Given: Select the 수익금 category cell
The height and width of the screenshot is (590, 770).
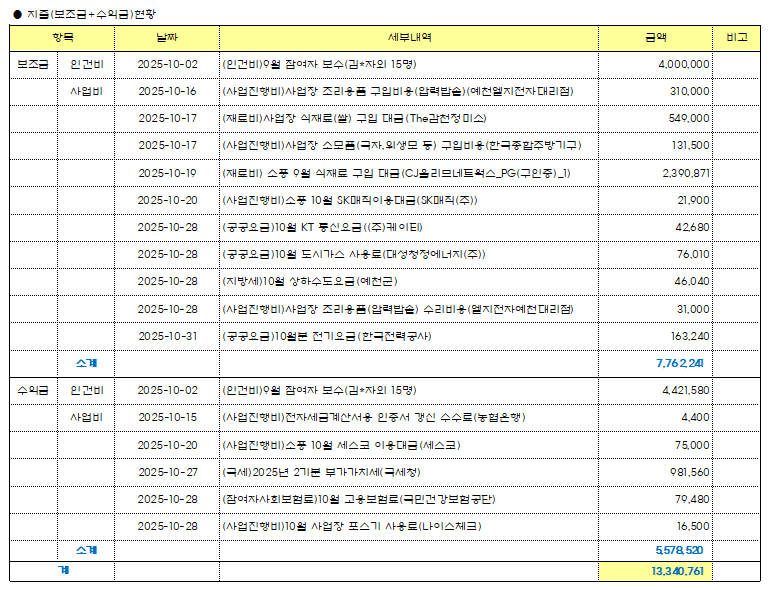Looking at the screenshot, I should 33,389.
